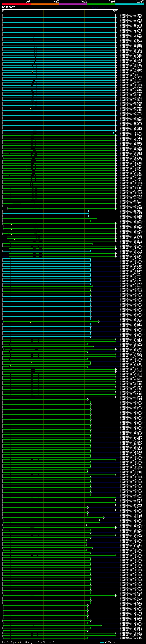Click the UniRef100_A9RTW5 label
This screenshot has width=146, height=644.
coord(131,70)
